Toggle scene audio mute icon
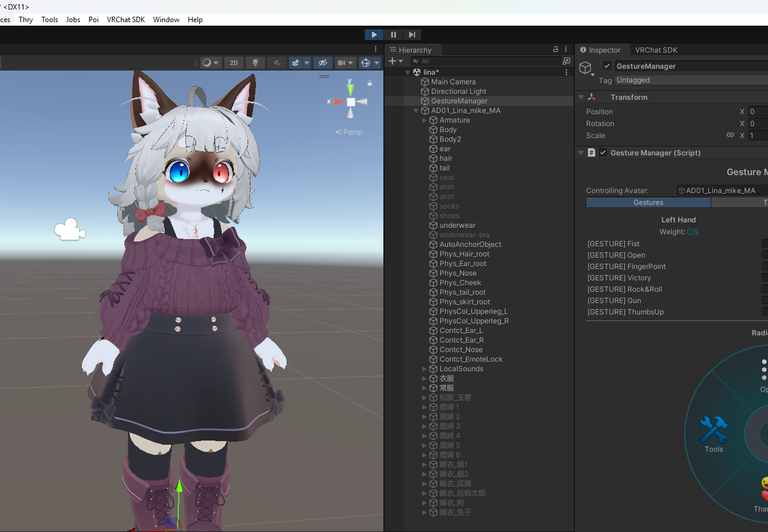Image resolution: width=768 pixels, height=532 pixels. point(276,63)
